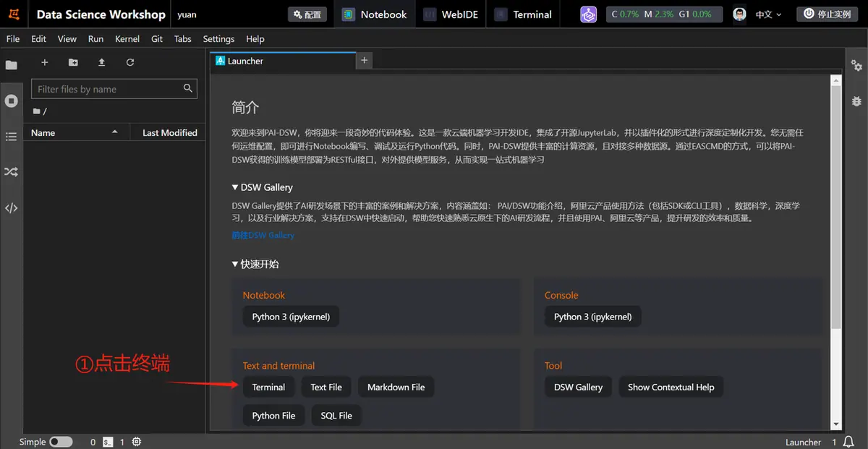This screenshot has width=868, height=449.
Task: Open the Edit menu
Action: point(39,39)
